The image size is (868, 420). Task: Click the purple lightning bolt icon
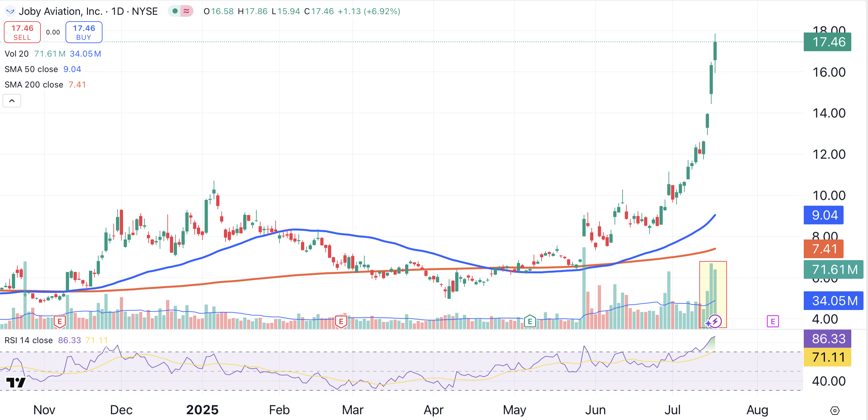pyautogui.click(x=715, y=321)
